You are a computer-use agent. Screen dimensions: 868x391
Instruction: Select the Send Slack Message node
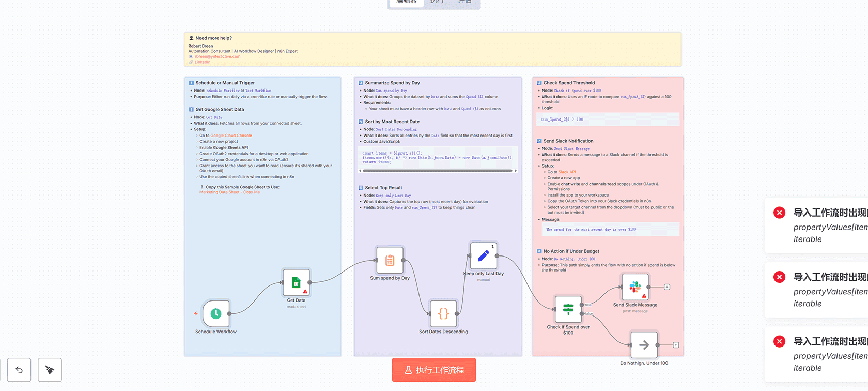pos(635,287)
